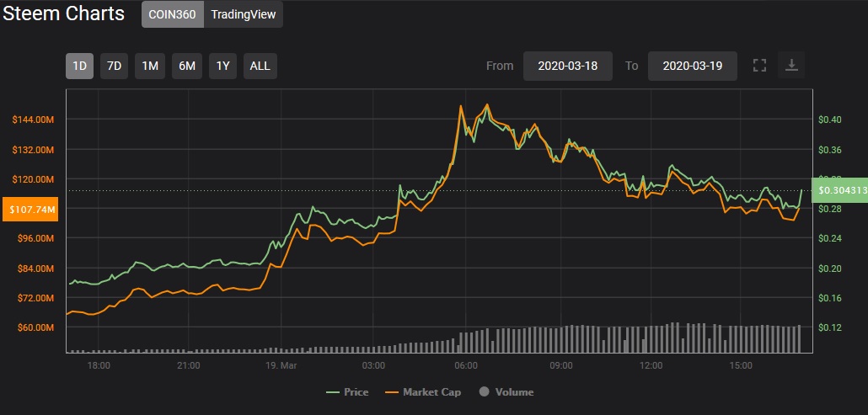The image size is (868, 415).
Task: Click the 03:00 time axis label
Action: pyautogui.click(x=372, y=365)
